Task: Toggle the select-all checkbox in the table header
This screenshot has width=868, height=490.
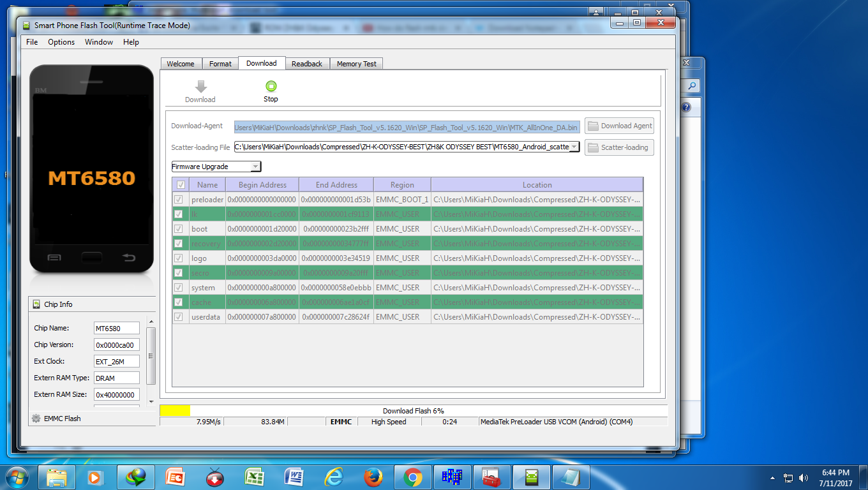Action: point(181,185)
